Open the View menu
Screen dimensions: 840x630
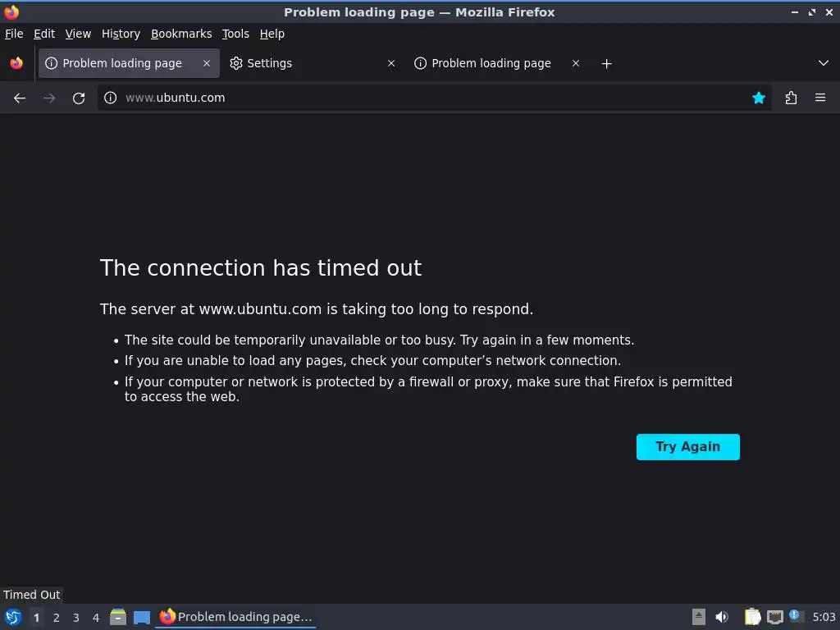click(x=78, y=34)
